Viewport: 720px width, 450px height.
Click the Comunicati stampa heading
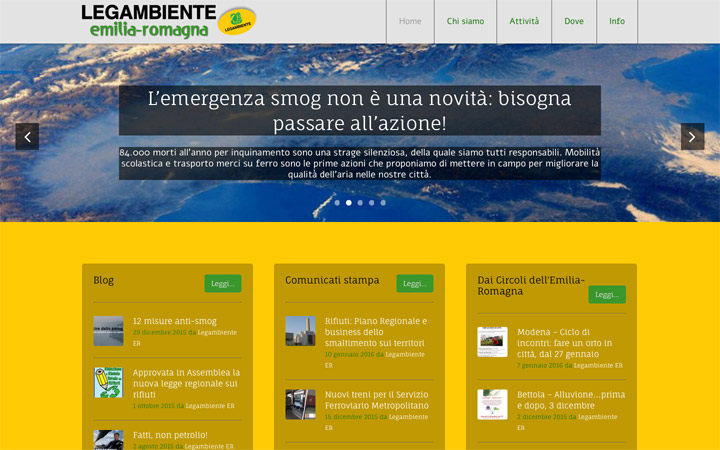(332, 280)
